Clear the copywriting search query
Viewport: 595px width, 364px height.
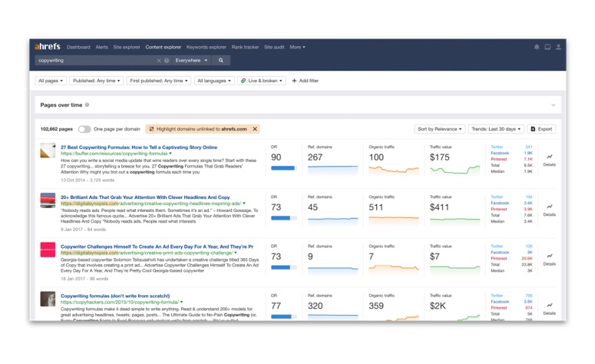(160, 61)
